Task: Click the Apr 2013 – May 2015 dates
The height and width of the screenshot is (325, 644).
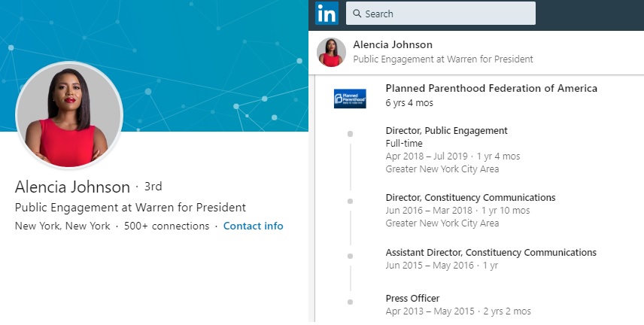Action: [x=430, y=311]
